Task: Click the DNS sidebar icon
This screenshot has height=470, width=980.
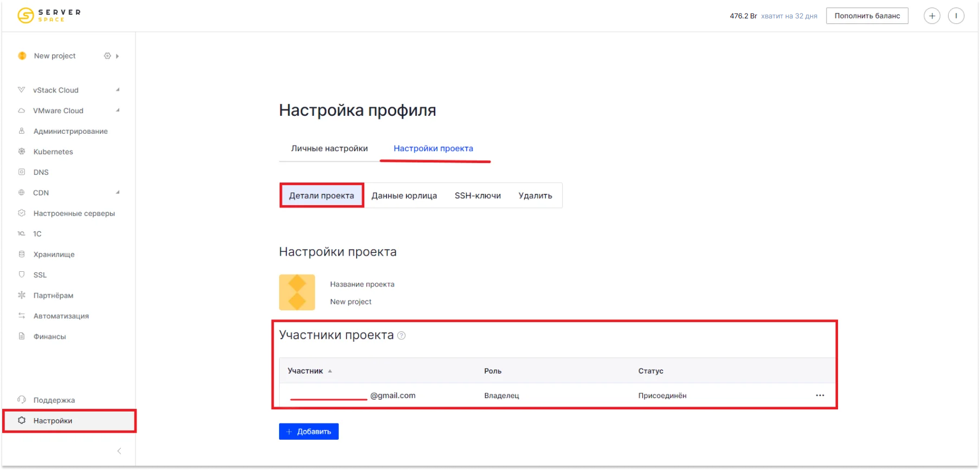Action: tap(22, 172)
